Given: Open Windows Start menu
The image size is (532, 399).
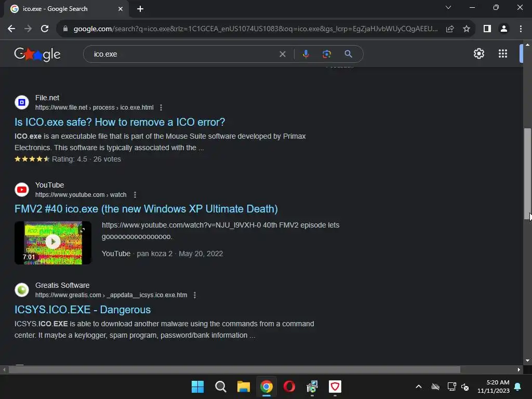Looking at the screenshot, I should pos(197,387).
